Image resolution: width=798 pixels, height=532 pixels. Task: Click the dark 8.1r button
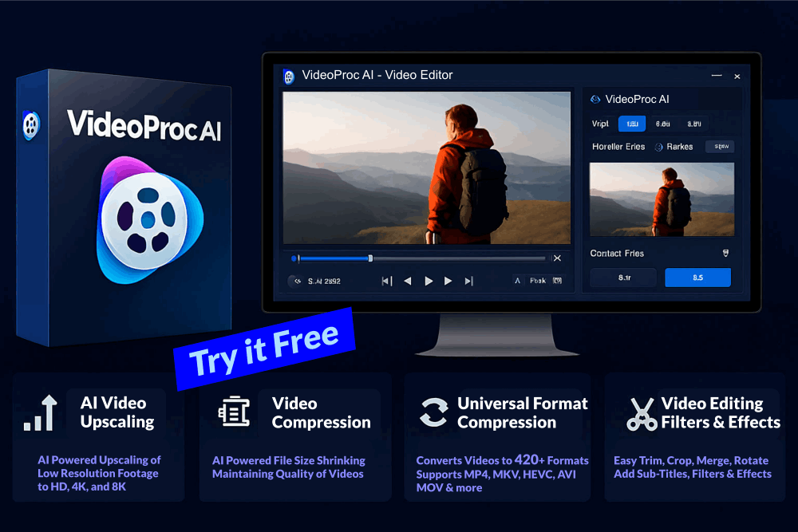(624, 278)
